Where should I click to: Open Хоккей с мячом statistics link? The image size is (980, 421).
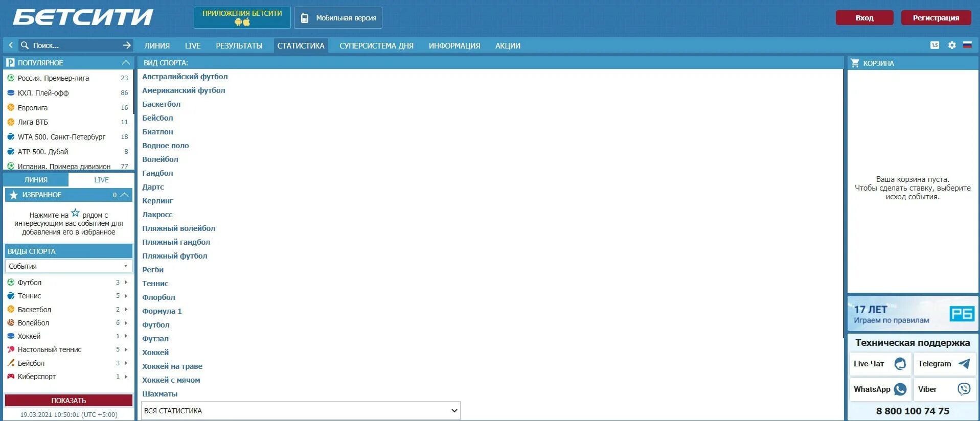[x=171, y=380]
